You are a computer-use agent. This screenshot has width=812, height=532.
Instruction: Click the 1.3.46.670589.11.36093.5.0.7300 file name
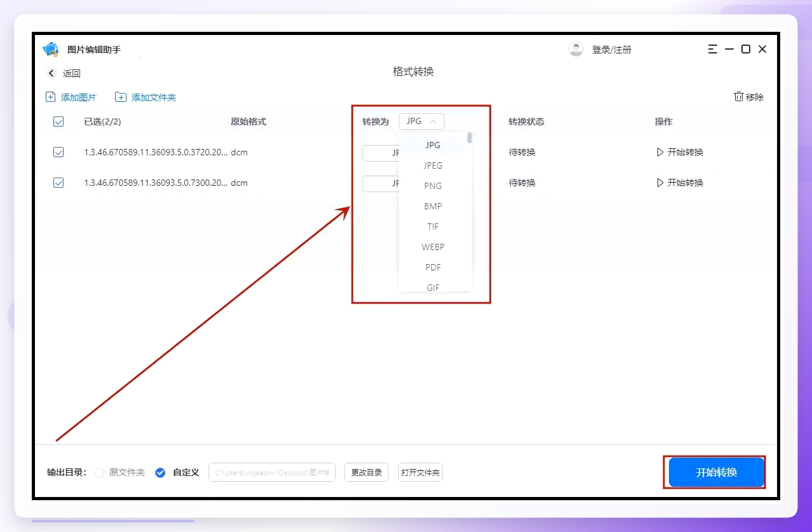tap(156, 183)
